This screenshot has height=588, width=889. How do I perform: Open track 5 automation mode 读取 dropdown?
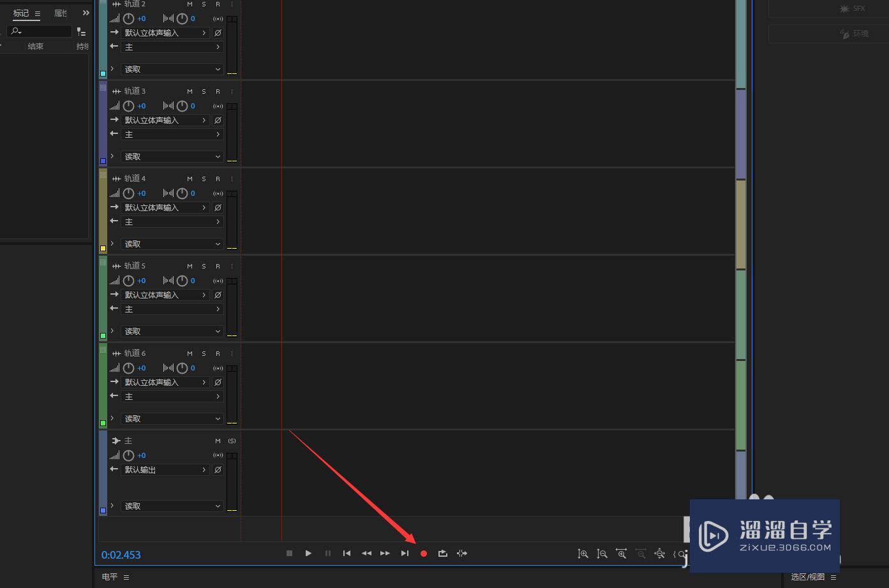(x=172, y=332)
